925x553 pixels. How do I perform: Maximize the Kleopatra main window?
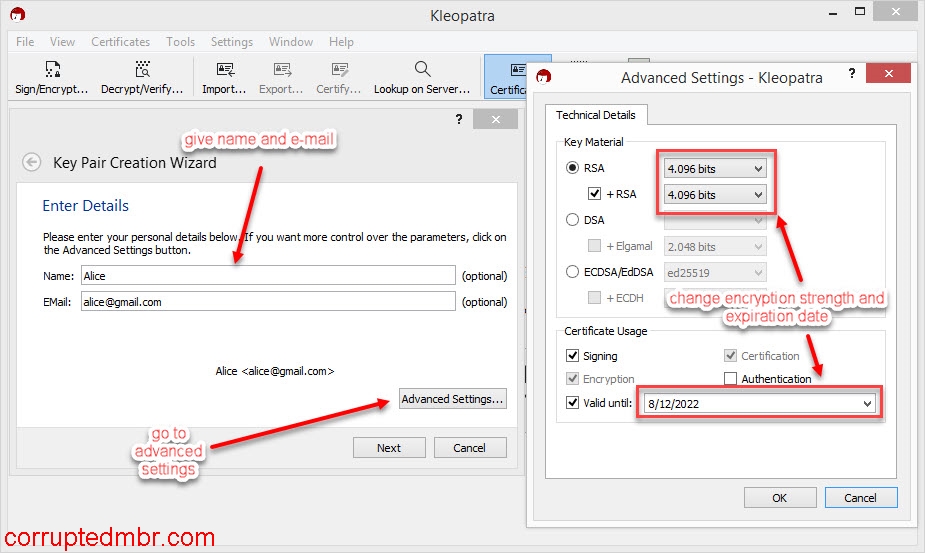pos(860,11)
